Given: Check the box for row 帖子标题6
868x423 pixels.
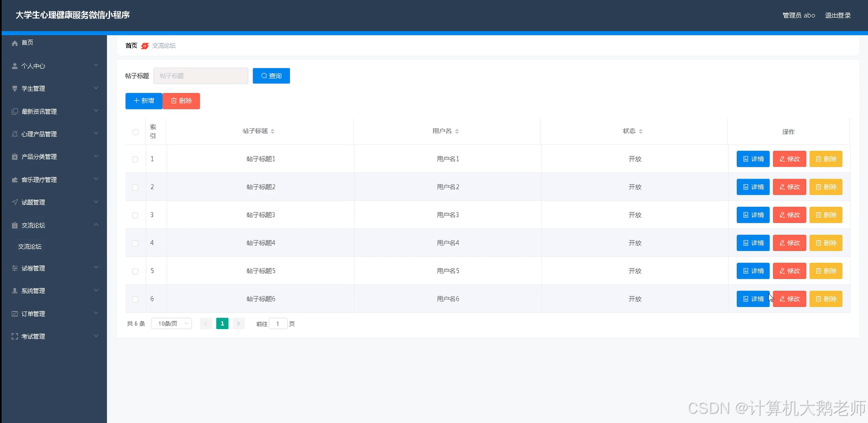Looking at the screenshot, I should click(x=135, y=299).
